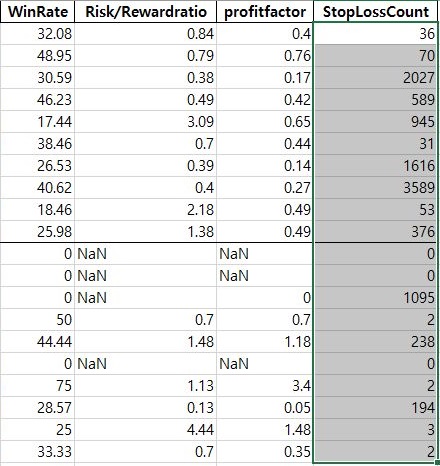The width and height of the screenshot is (440, 466).
Task: Click the WinRate cell showing 30.59
Action: pos(37,78)
